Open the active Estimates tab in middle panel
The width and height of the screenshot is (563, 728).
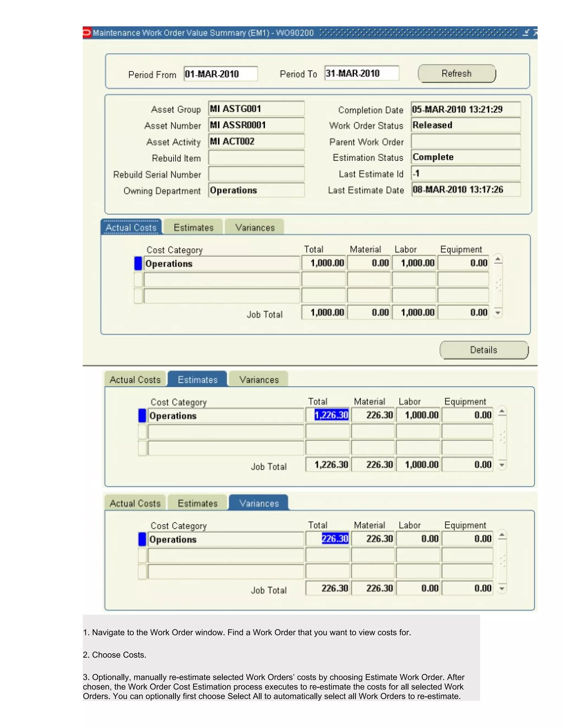point(197,379)
